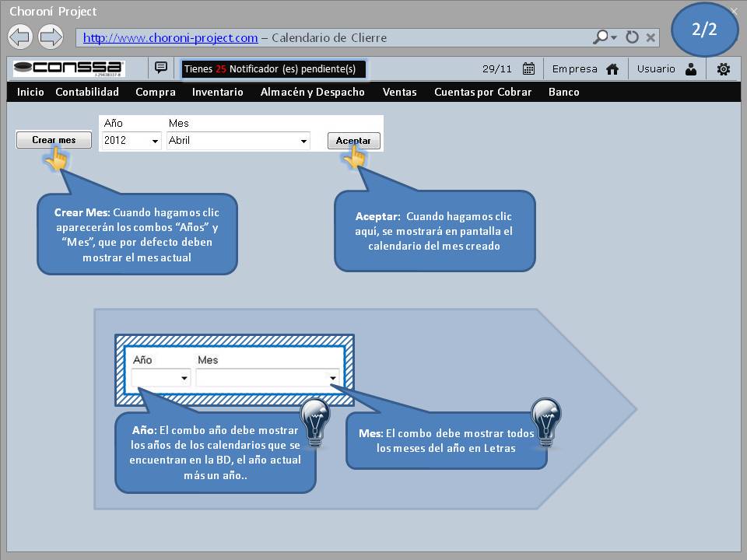Open the Almacén y Despacho menu
747x560 pixels.
313,92
